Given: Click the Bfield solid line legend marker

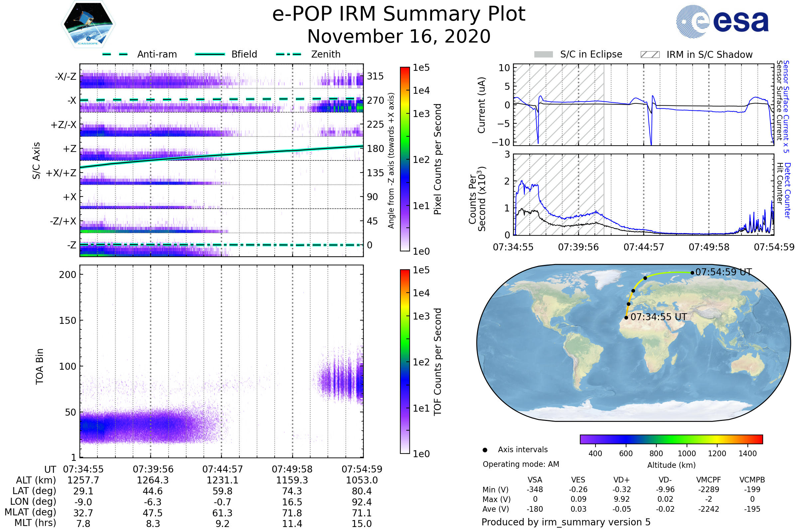Looking at the screenshot, I should click(x=210, y=54).
